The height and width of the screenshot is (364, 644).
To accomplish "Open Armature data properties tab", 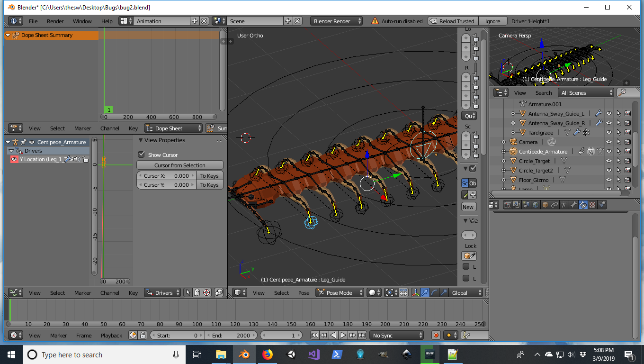I will [564, 205].
